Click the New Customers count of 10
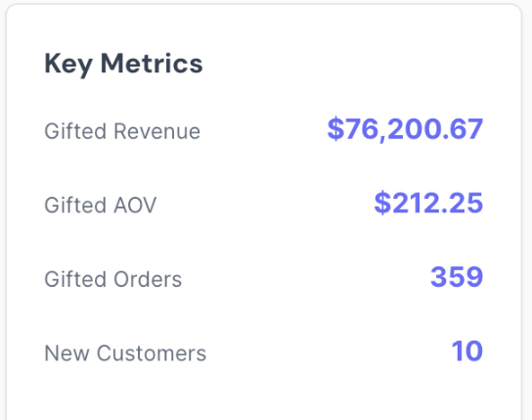Image resolution: width=532 pixels, height=420 pixels. point(466,350)
